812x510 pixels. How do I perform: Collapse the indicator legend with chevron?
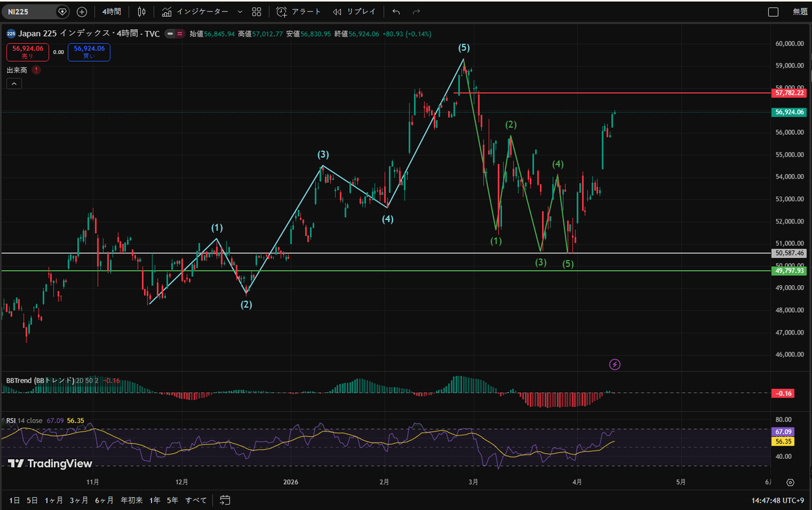14,84
